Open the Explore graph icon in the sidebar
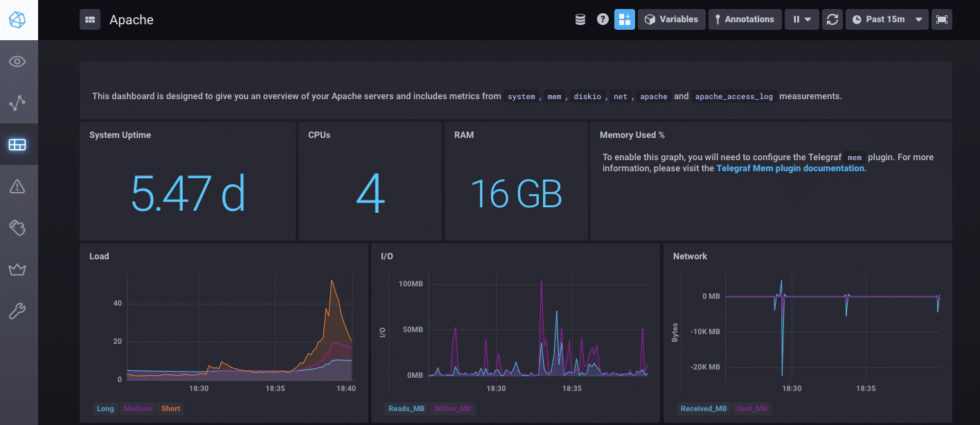The width and height of the screenshot is (980, 425). click(x=17, y=103)
